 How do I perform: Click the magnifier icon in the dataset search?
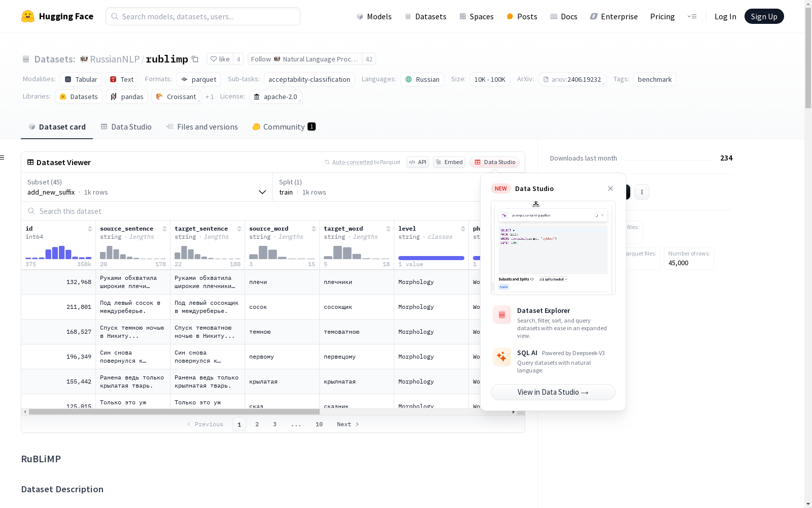pyautogui.click(x=31, y=211)
